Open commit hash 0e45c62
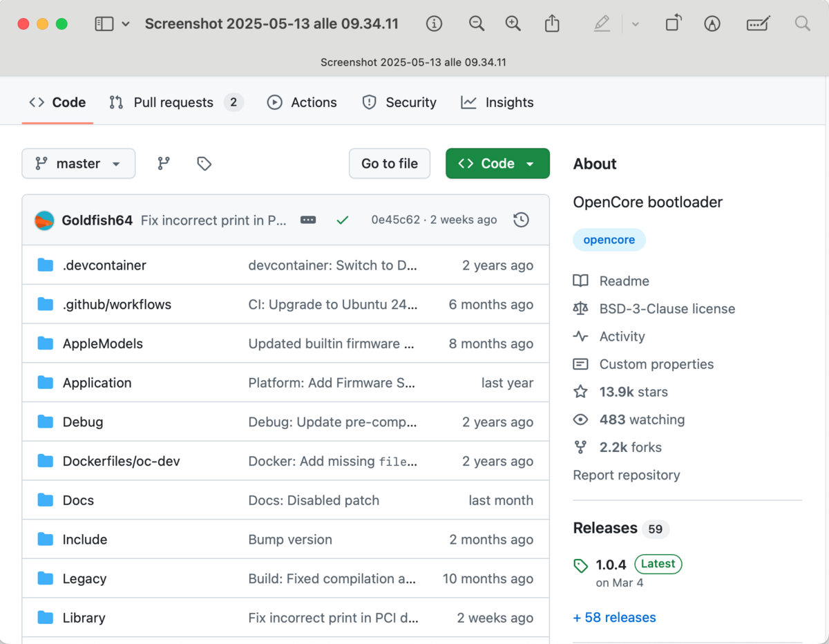829x644 pixels. [x=395, y=220]
